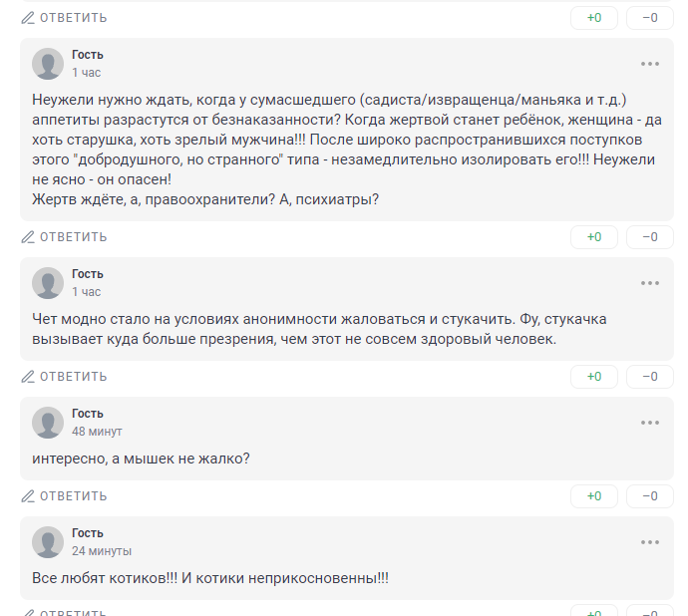The image size is (688, 616).
Task: Show more options for the "Неужели нужно ждать" comment
Action: 650,64
